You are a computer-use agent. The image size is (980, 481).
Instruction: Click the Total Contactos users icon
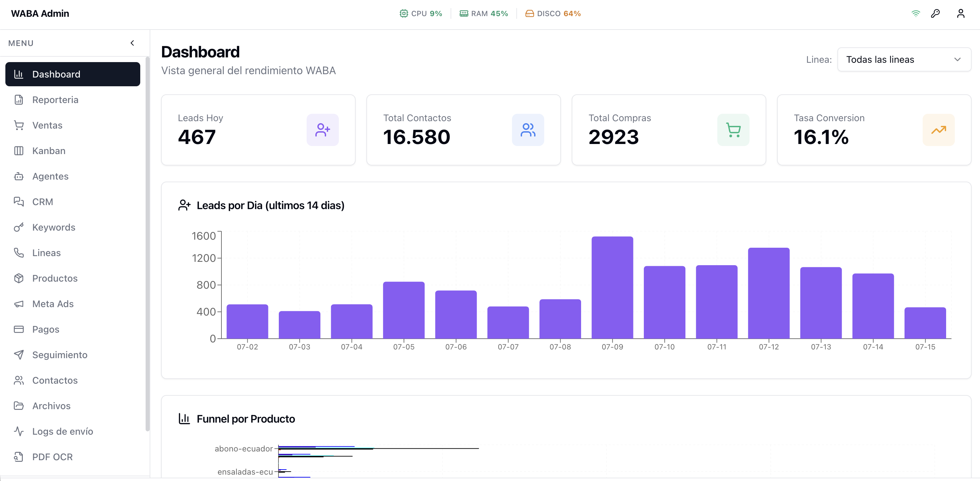(x=528, y=130)
